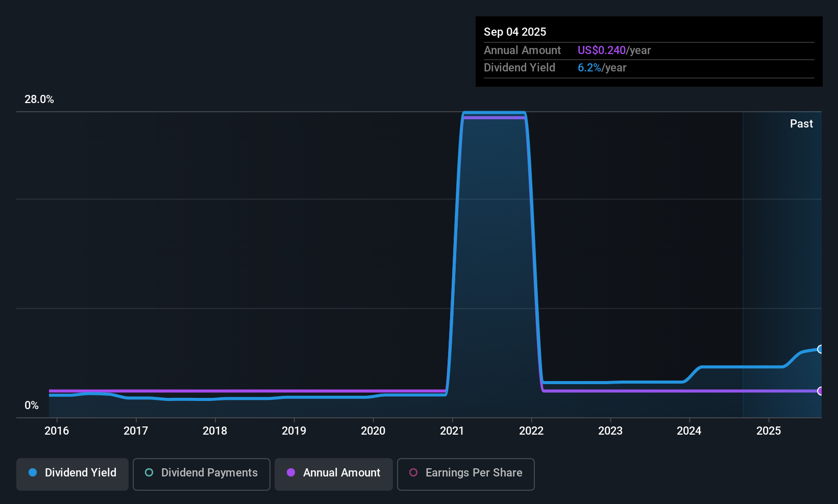Select the blue dividend yield endpoint marker
The image size is (838, 504).
[821, 349]
